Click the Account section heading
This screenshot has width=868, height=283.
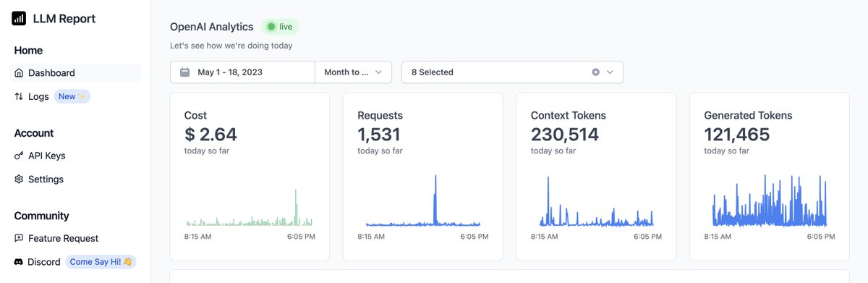(x=34, y=133)
